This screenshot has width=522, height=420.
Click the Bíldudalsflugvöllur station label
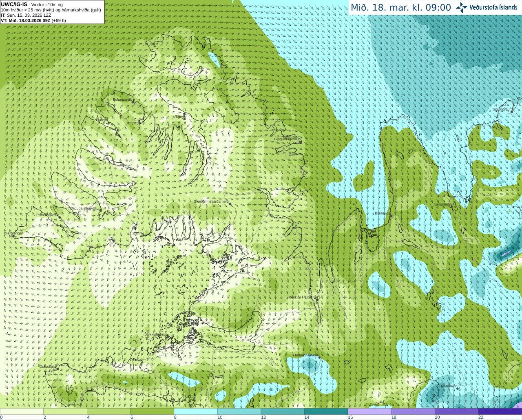pyautogui.click(x=85, y=208)
